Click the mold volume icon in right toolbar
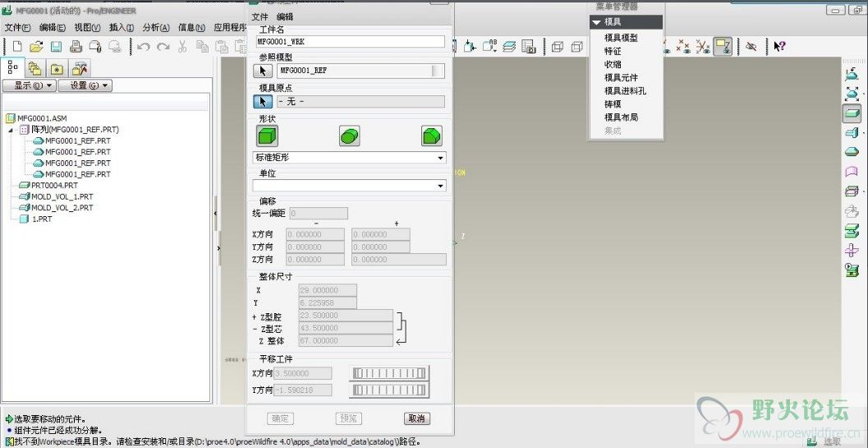Viewport: 868px width, 448px height. pos(852,132)
